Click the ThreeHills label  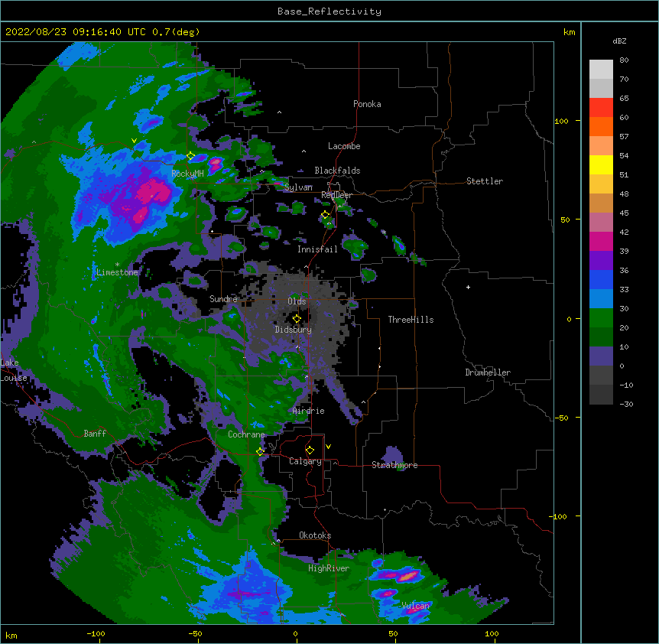[x=411, y=320]
